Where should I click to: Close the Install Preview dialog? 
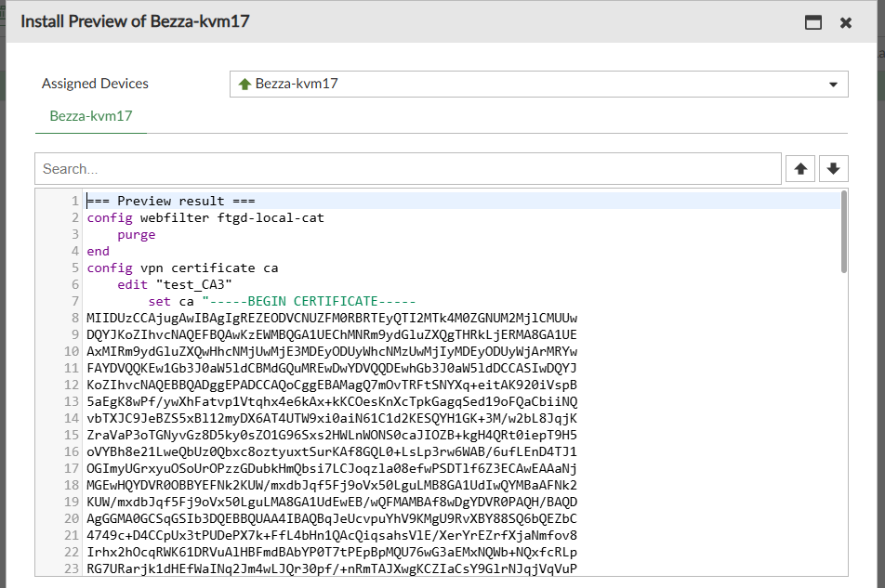846,23
